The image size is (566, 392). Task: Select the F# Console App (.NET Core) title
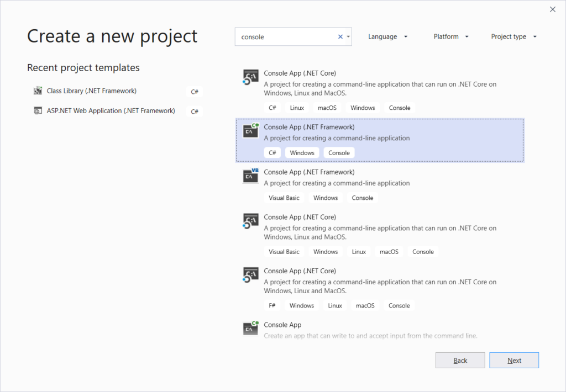tap(300, 271)
